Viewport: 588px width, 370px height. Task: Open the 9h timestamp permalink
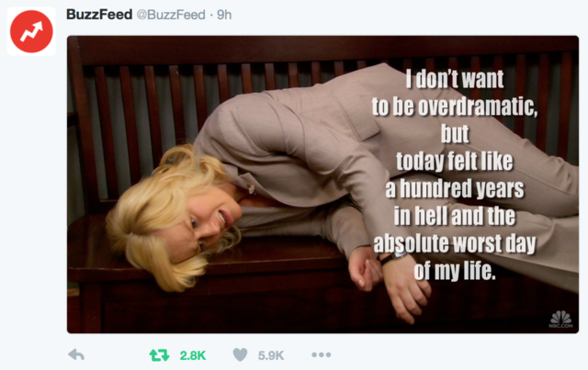coord(224,15)
